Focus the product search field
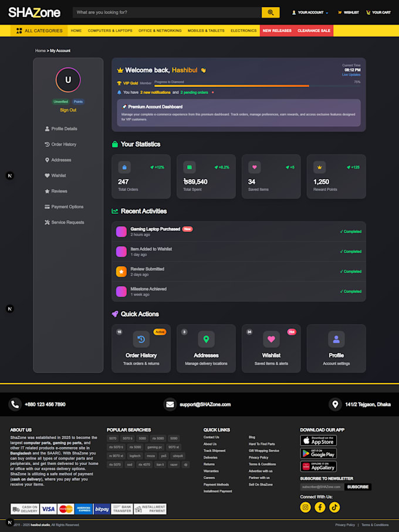 (x=167, y=12)
